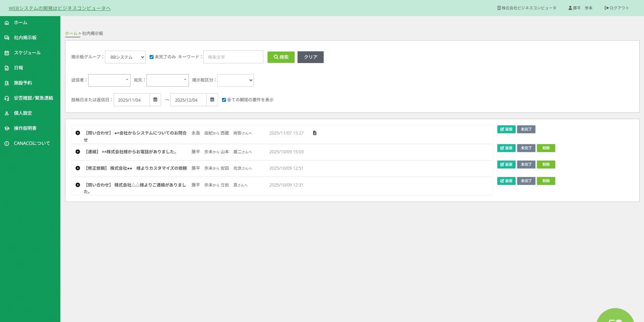Viewport: 644px width, 322px height.
Task: Go to 施設予約 in the sidebar
Action: (x=23, y=83)
